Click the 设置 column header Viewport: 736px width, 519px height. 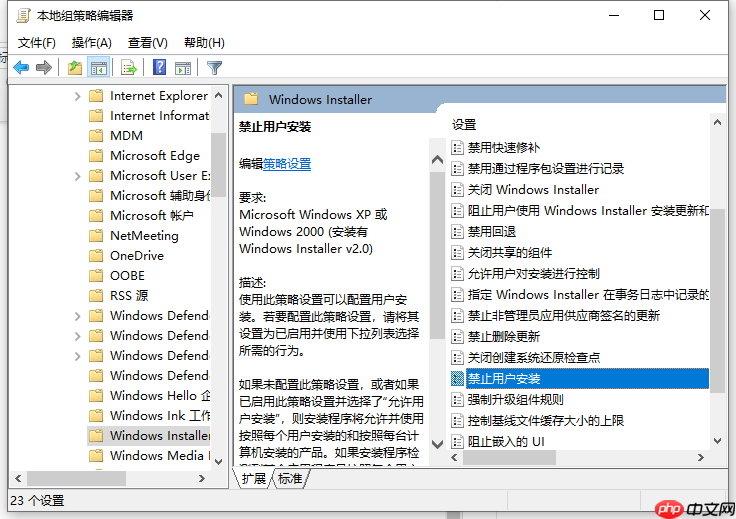coord(464,125)
